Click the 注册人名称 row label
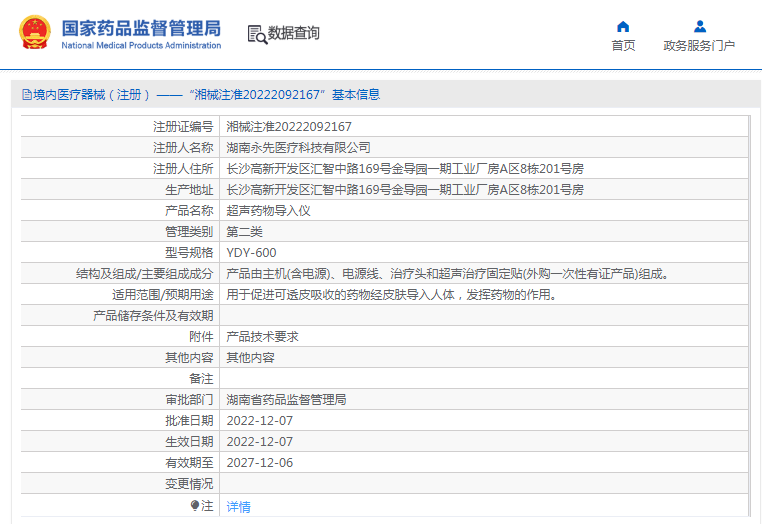 (x=183, y=147)
